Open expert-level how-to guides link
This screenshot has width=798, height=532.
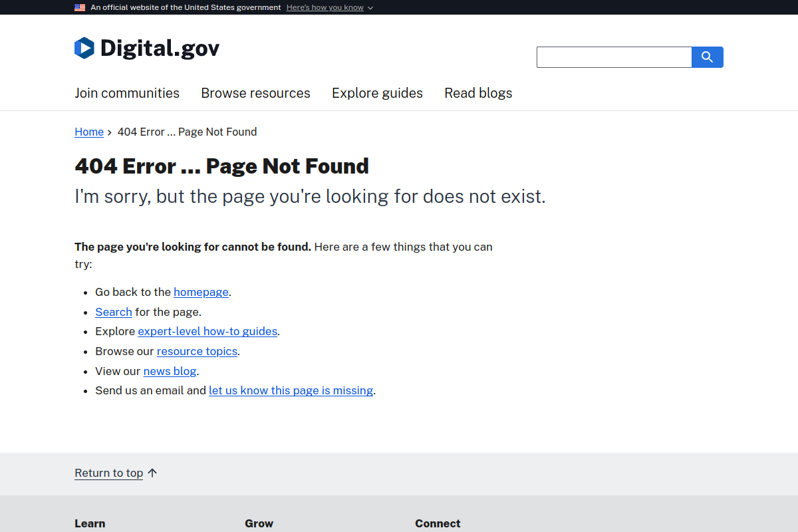(207, 331)
